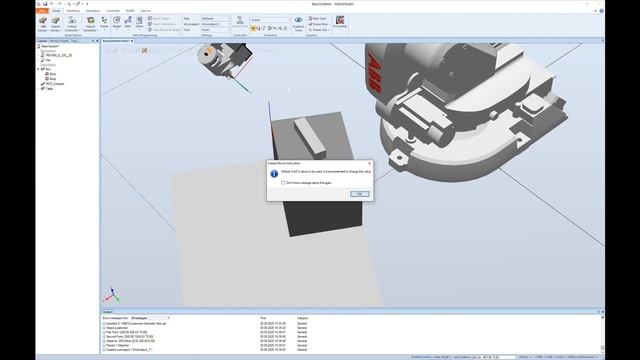Open the Task combo box
Image resolution: width=640 pixels, height=360 pixels.
point(216,18)
